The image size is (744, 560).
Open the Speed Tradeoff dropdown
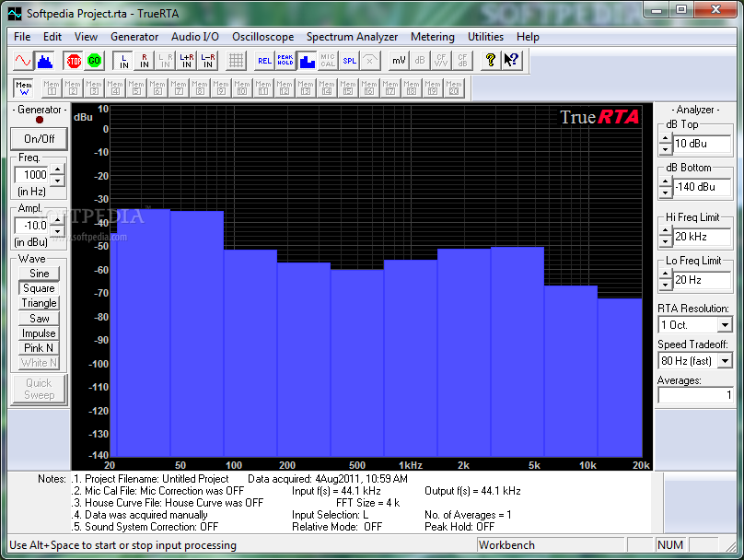(x=725, y=361)
